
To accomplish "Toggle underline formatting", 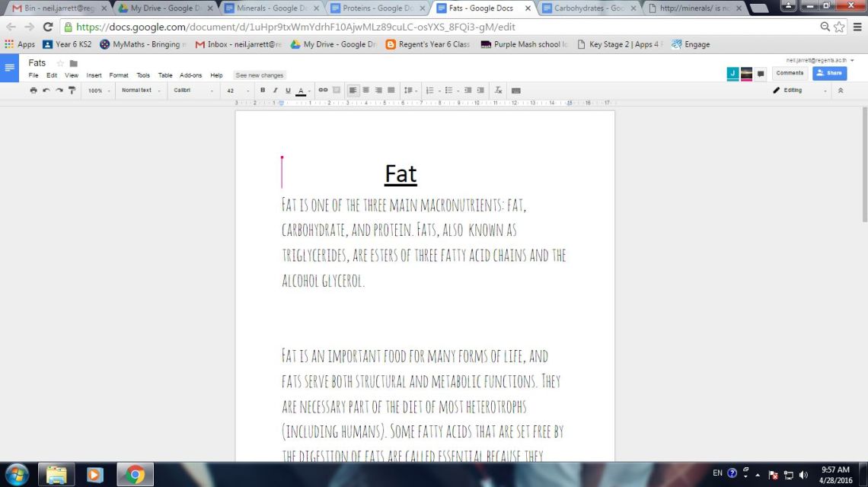I will pyautogui.click(x=287, y=90).
